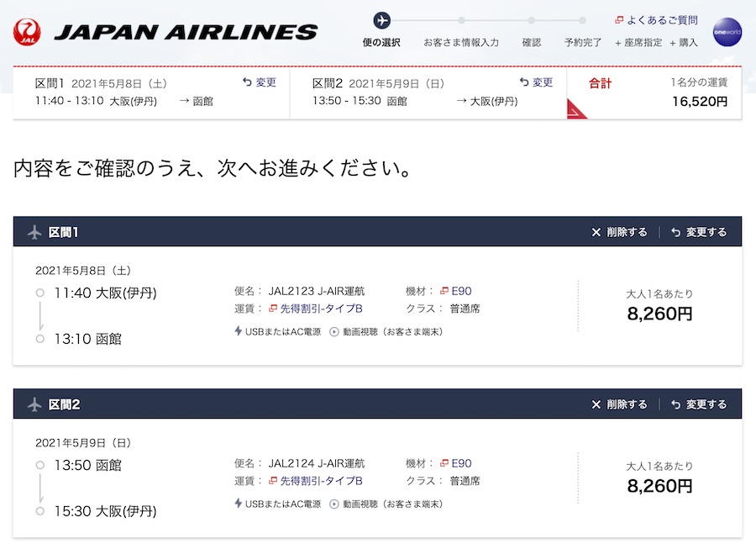Click the airplane step icon for 便の選択
The width and height of the screenshot is (756, 549).
[x=382, y=21]
